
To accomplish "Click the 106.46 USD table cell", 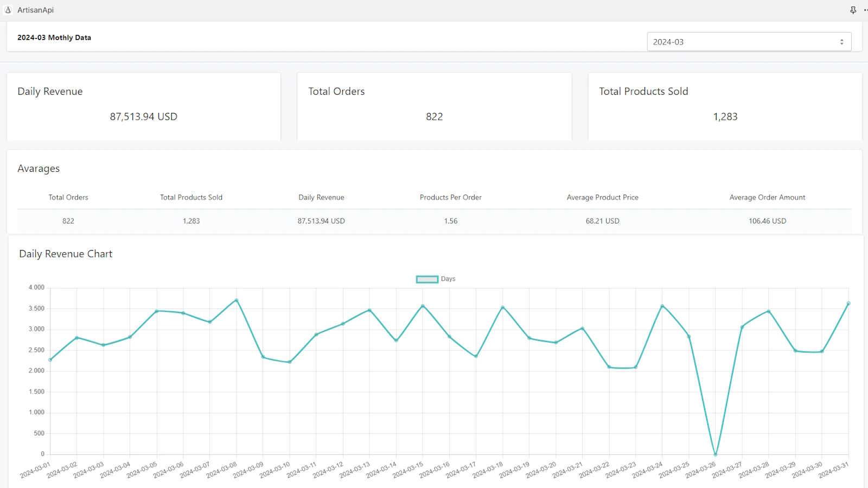I will (x=767, y=221).
